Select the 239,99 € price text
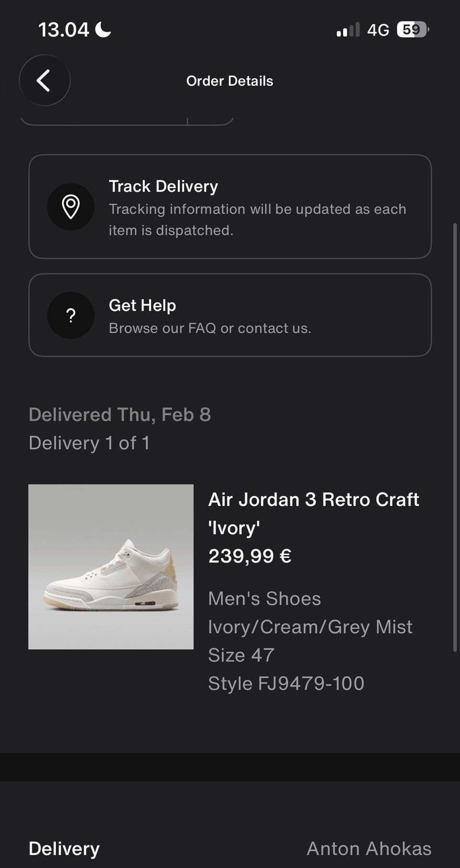This screenshot has height=868, width=460. click(250, 556)
